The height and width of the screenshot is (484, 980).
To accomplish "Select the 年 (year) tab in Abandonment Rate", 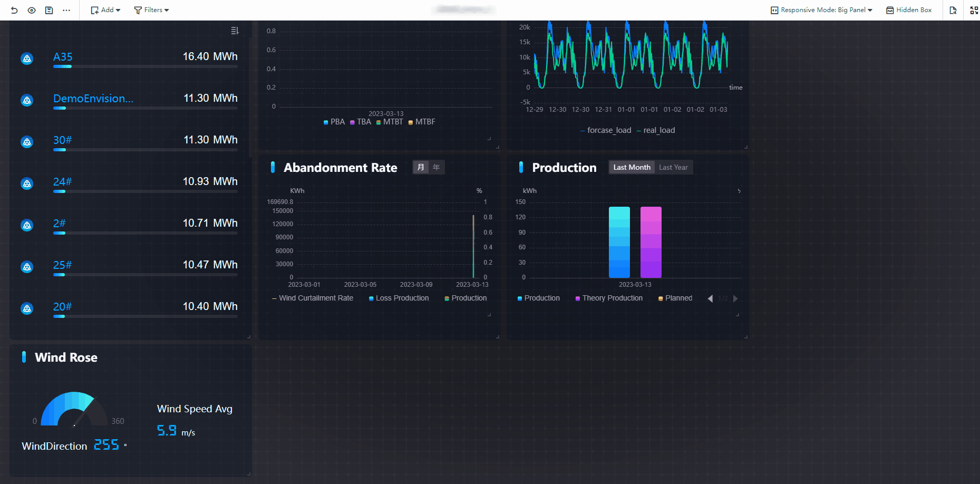I will tap(436, 168).
